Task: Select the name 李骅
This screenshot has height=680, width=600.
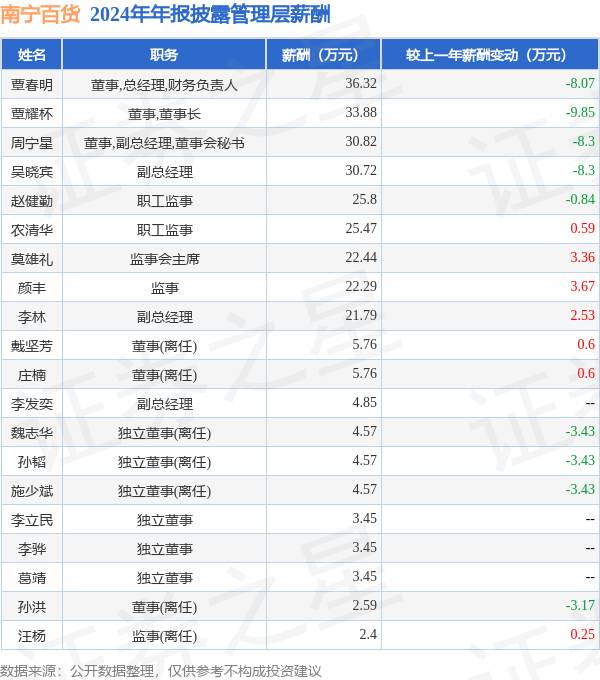Action: point(32,549)
